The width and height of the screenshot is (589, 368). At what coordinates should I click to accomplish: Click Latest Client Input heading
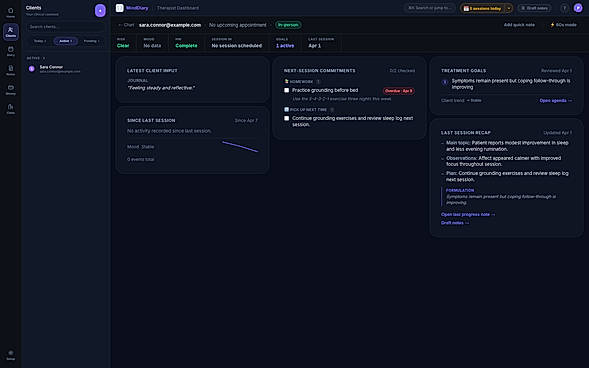tap(152, 71)
